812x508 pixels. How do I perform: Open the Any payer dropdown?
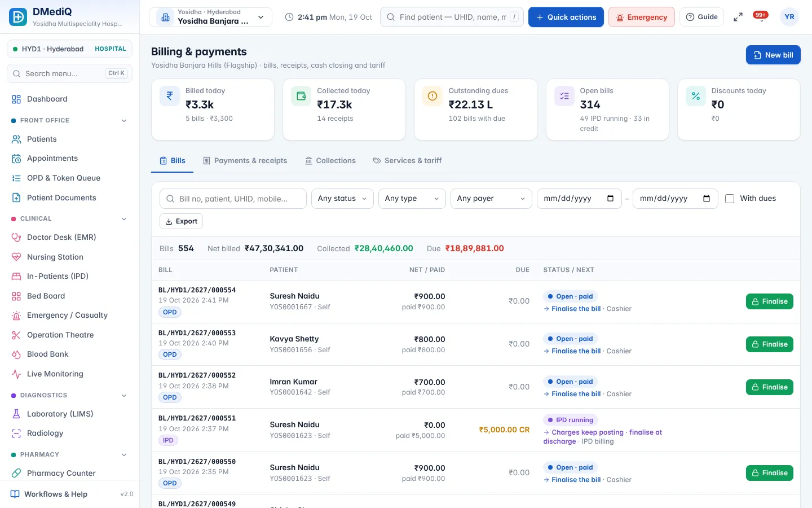tap(491, 199)
